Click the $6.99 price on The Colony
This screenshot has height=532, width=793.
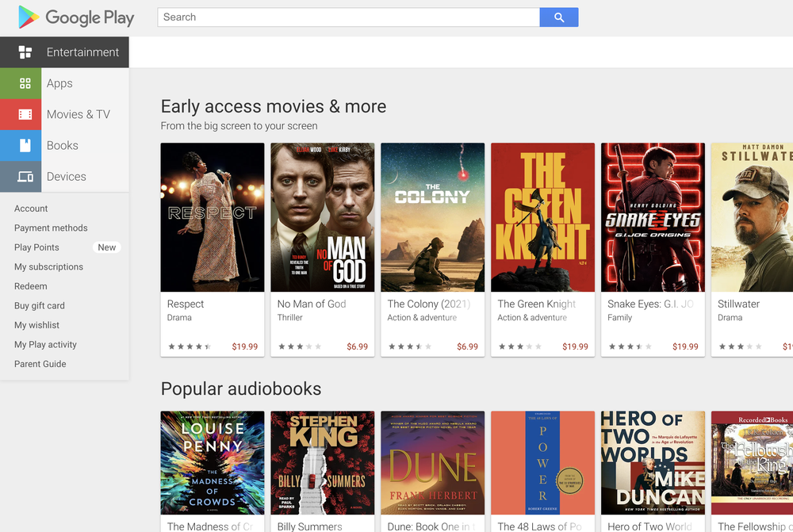(467, 346)
